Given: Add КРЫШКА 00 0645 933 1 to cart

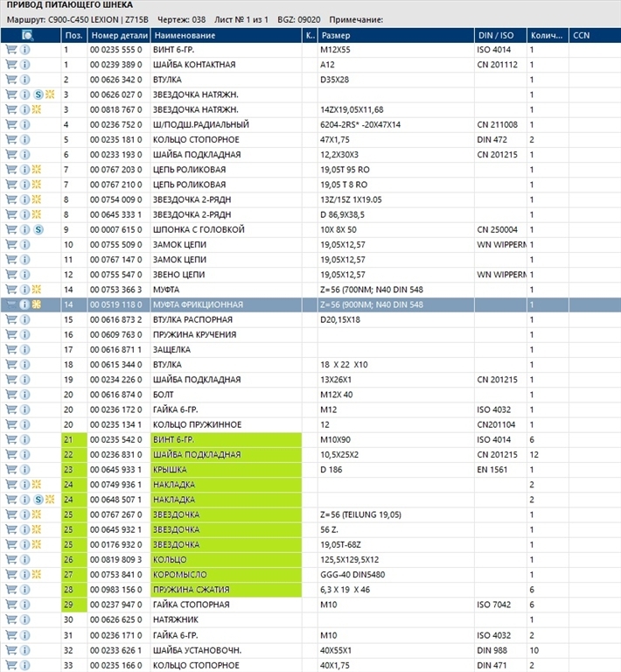Looking at the screenshot, I should coord(11,469).
